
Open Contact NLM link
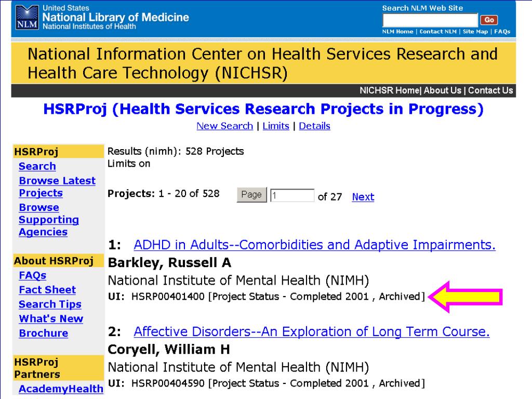pos(438,32)
